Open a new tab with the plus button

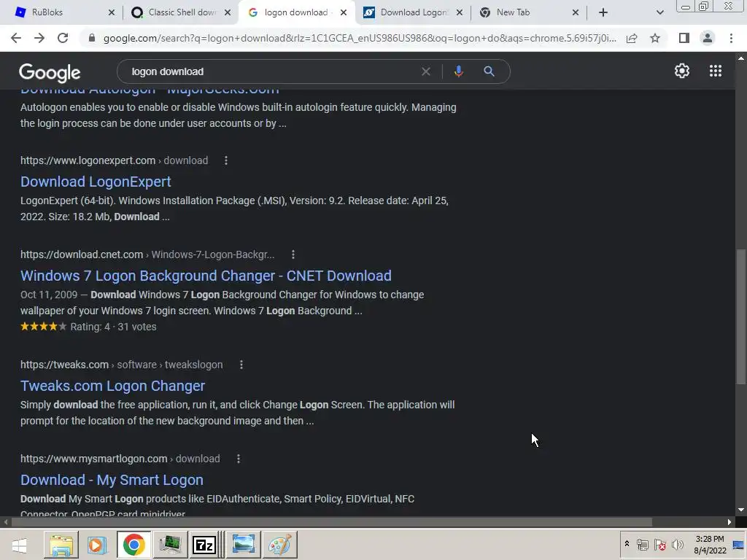[603, 12]
